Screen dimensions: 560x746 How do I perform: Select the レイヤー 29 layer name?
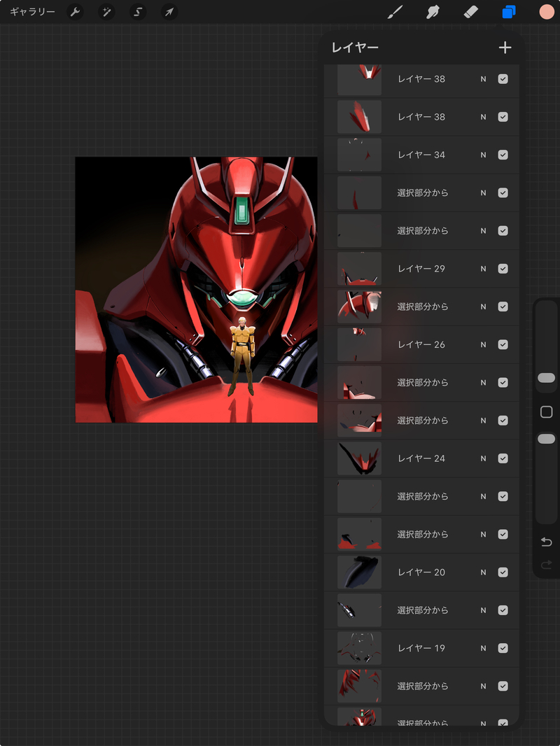click(x=421, y=269)
